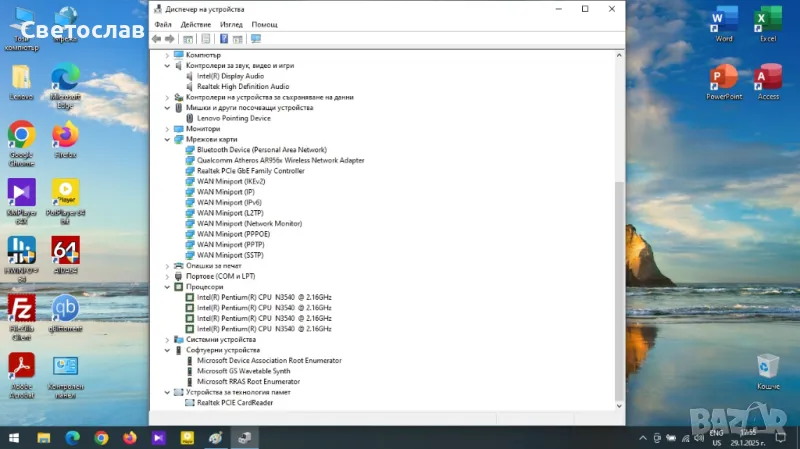800x449 pixels.
Task: Collapse the Мрежови карти category
Action: 167,140
